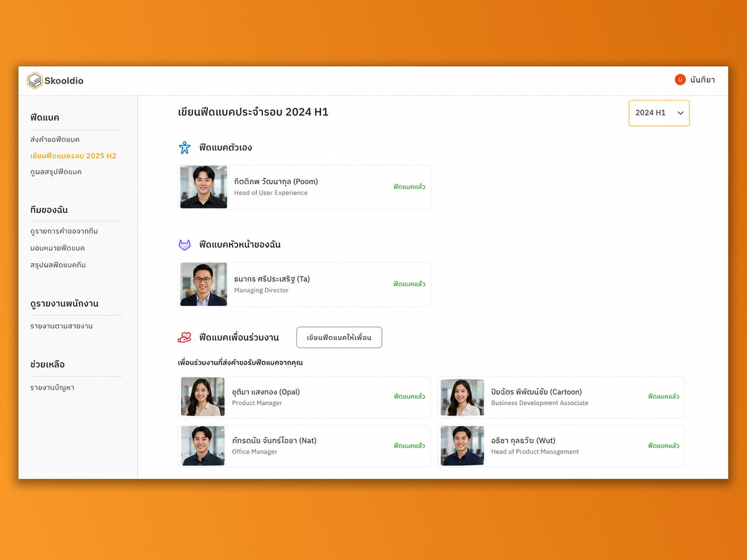Click the Ta Managing Director photo
747x560 pixels.
click(x=204, y=284)
